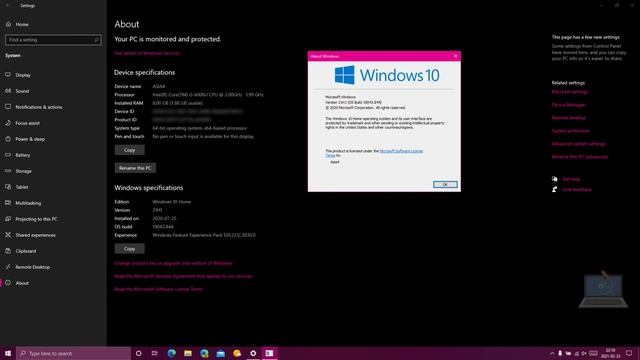Image resolution: width=640 pixels, height=360 pixels.
Task: Select the Battery sidebar entry
Action: coord(23,155)
